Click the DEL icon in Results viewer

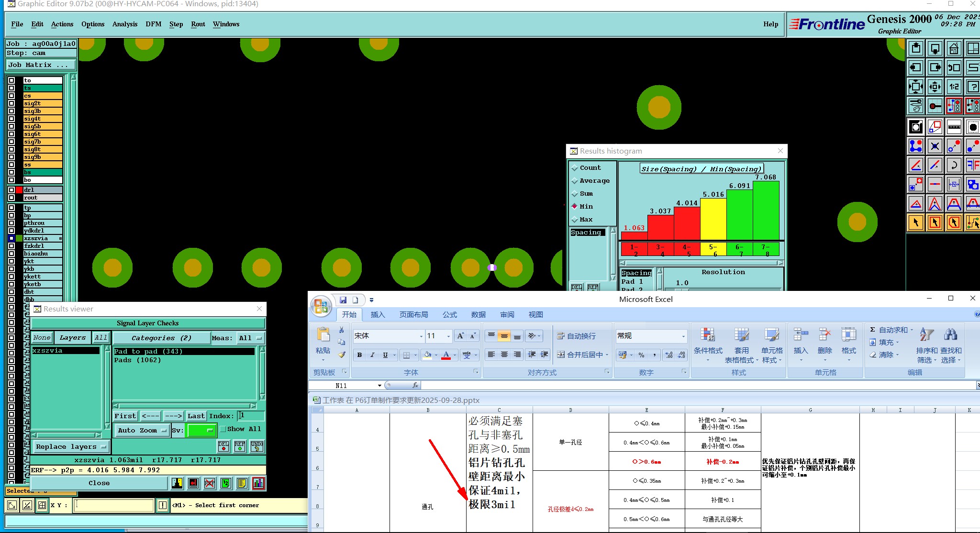(223, 446)
